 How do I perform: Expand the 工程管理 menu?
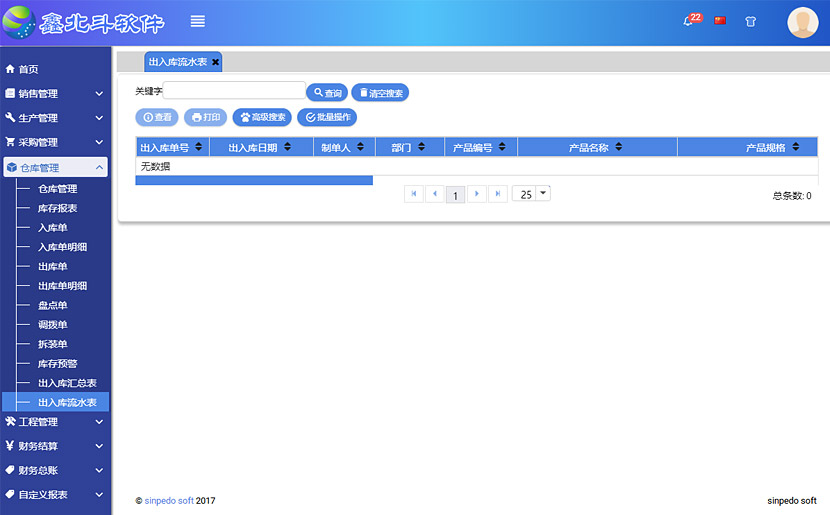tap(55, 422)
